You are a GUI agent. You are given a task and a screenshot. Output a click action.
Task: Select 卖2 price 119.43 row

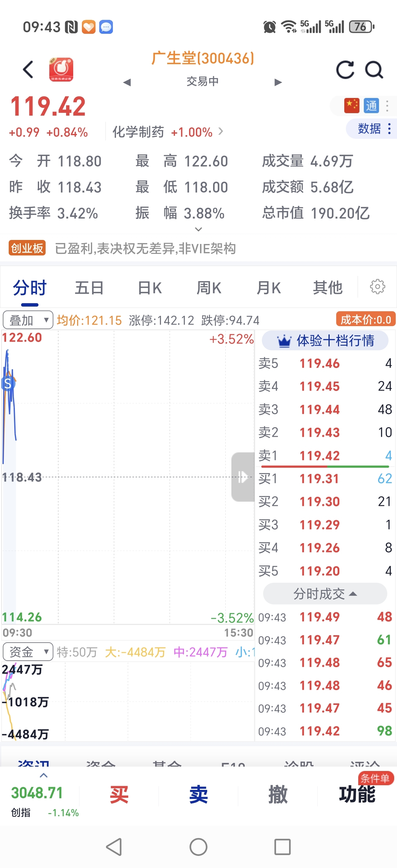pyautogui.click(x=325, y=432)
